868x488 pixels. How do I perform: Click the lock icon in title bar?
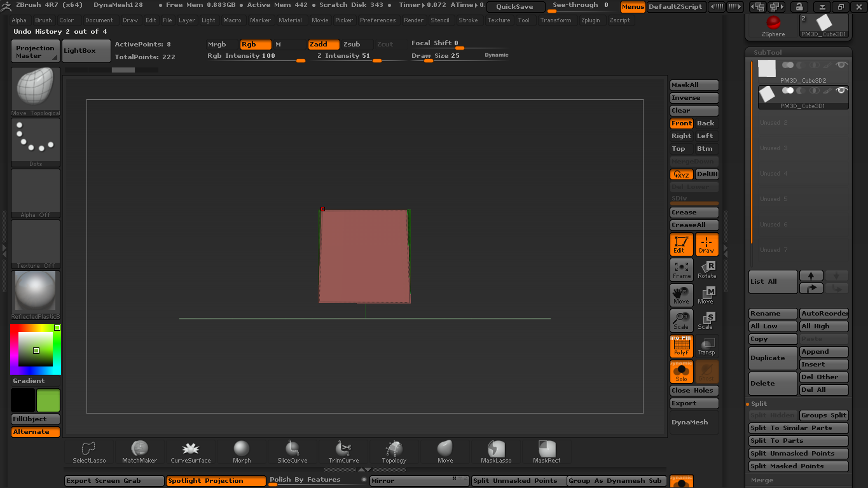pos(798,7)
